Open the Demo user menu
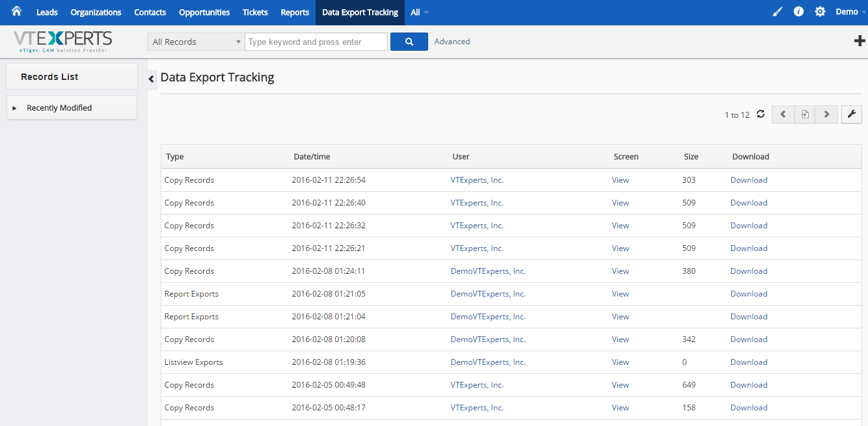The width and height of the screenshot is (868, 426). coord(850,12)
